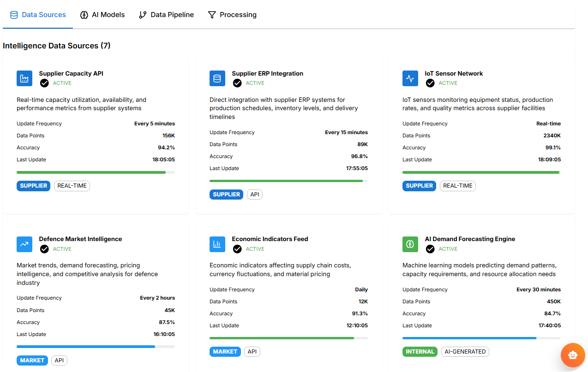Viewport: 588px width, 372px height.
Task: Click the active checkmark on Economic Indicators Feed
Action: coord(237,249)
